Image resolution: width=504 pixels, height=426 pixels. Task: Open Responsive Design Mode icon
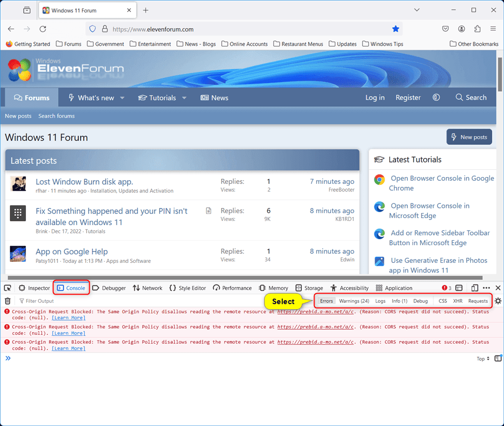[x=474, y=288]
